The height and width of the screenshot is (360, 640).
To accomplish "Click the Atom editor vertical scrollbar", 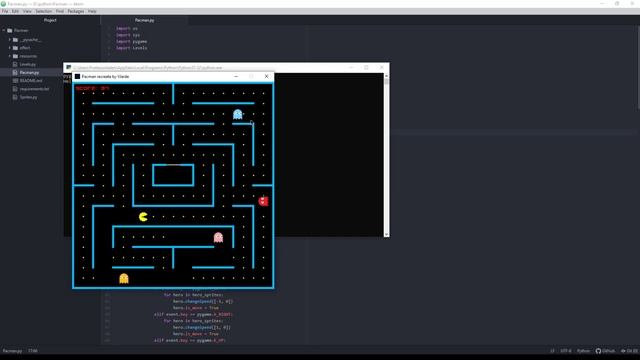I will 638,67.
